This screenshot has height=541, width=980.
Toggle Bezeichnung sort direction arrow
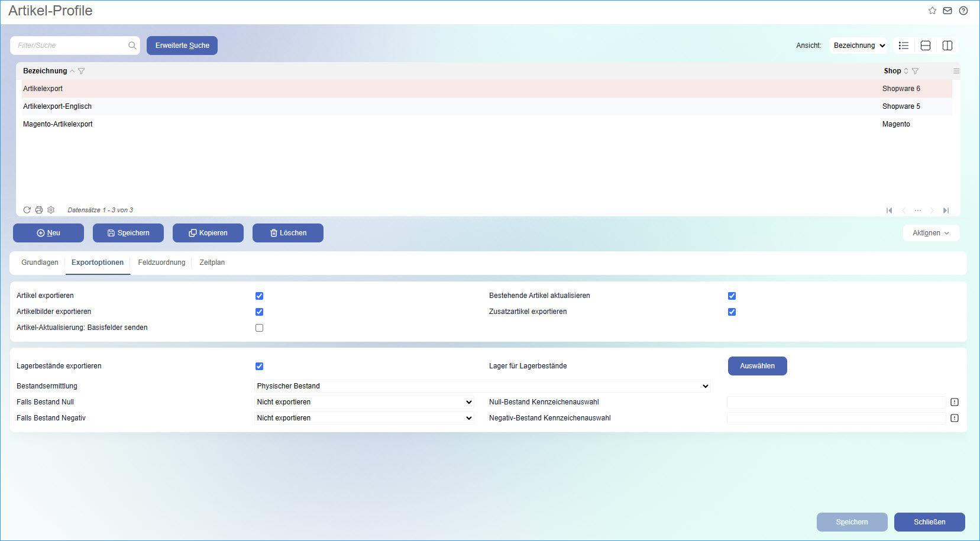point(72,71)
